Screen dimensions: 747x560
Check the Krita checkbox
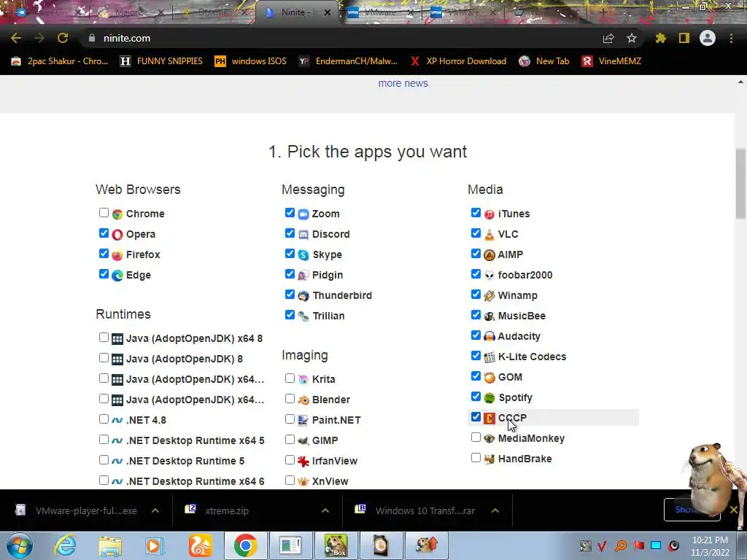tap(290, 378)
